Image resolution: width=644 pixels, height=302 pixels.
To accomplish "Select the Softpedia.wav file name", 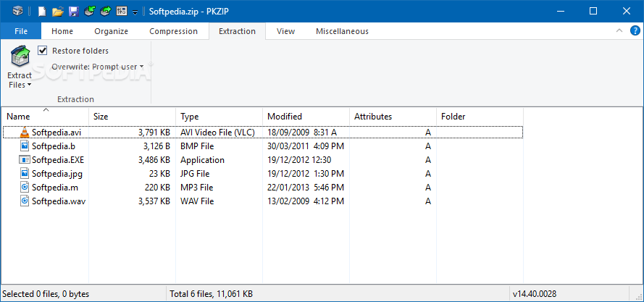I will click(59, 201).
